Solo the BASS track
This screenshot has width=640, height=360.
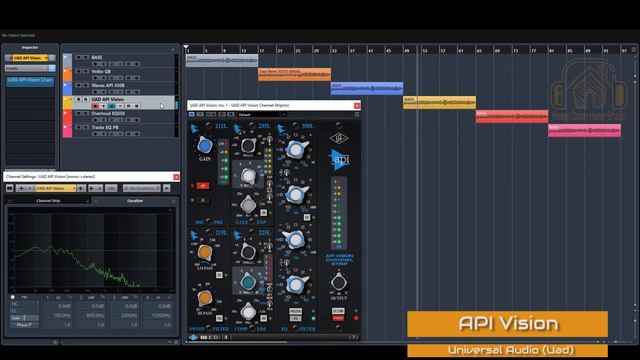[x=86, y=58]
